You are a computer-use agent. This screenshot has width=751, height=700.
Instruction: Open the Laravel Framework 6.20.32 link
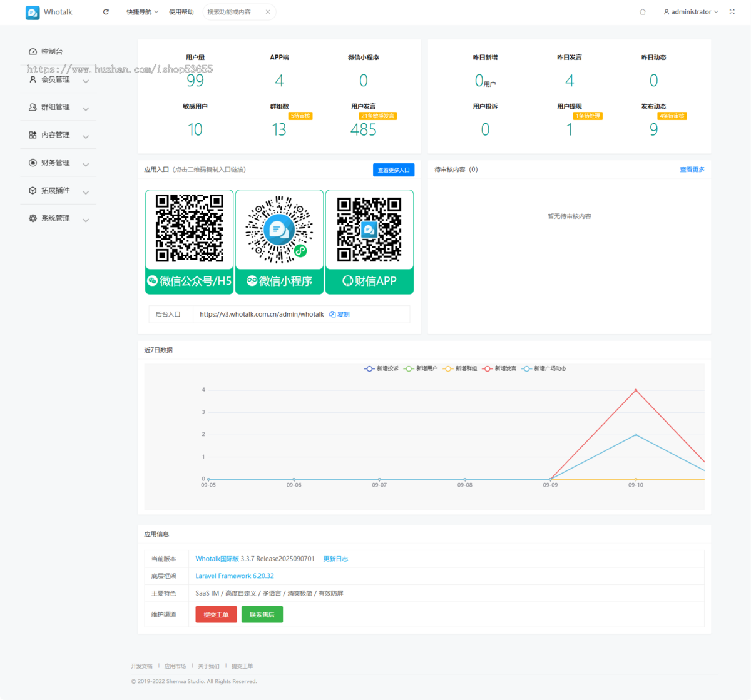(x=235, y=576)
